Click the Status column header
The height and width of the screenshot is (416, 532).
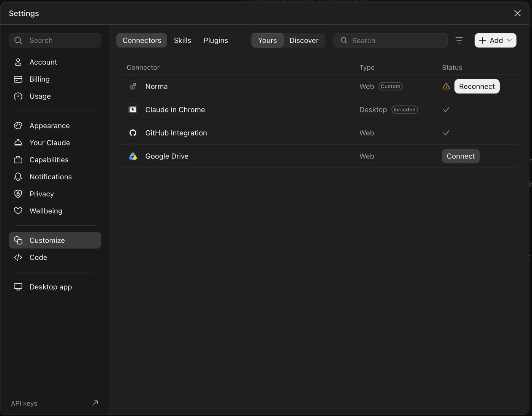coord(452,68)
